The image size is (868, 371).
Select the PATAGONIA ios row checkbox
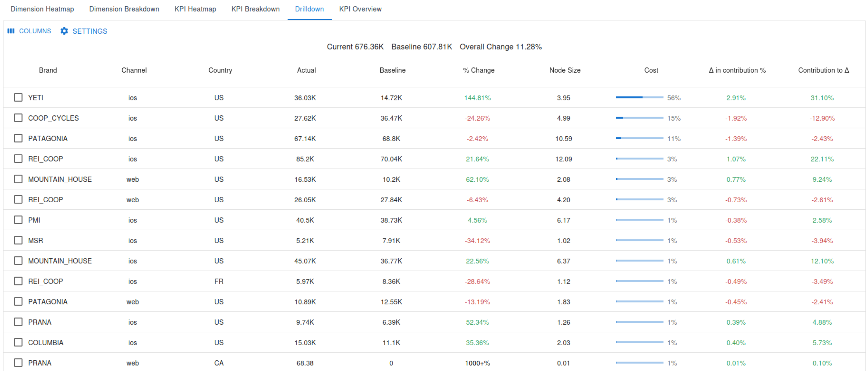pyautogui.click(x=18, y=138)
